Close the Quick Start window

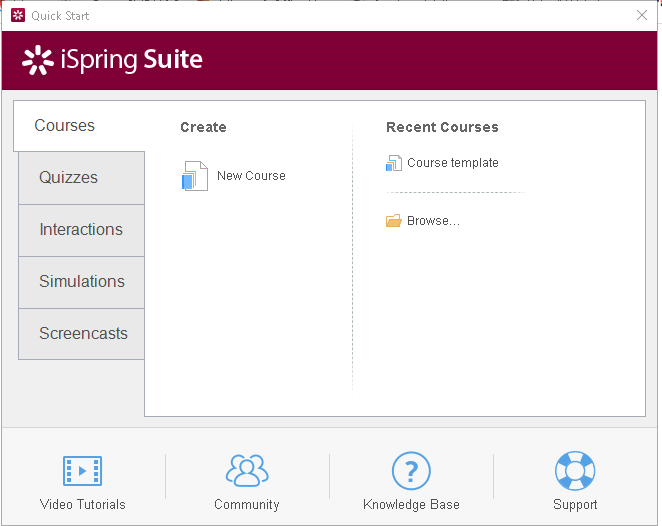coord(642,15)
